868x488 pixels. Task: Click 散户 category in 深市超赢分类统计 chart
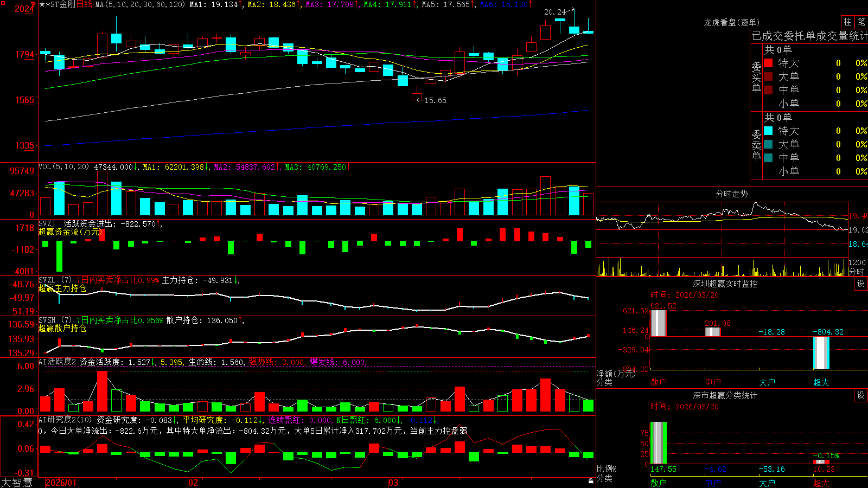(659, 483)
